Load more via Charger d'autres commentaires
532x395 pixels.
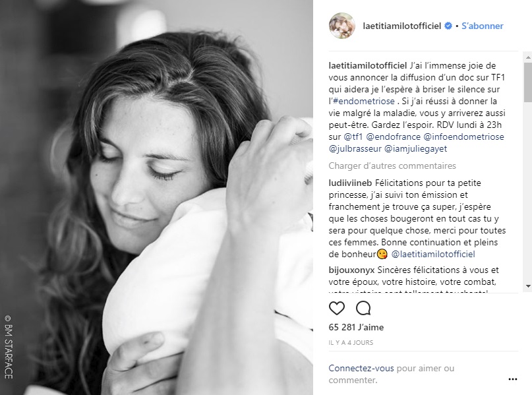392,166
